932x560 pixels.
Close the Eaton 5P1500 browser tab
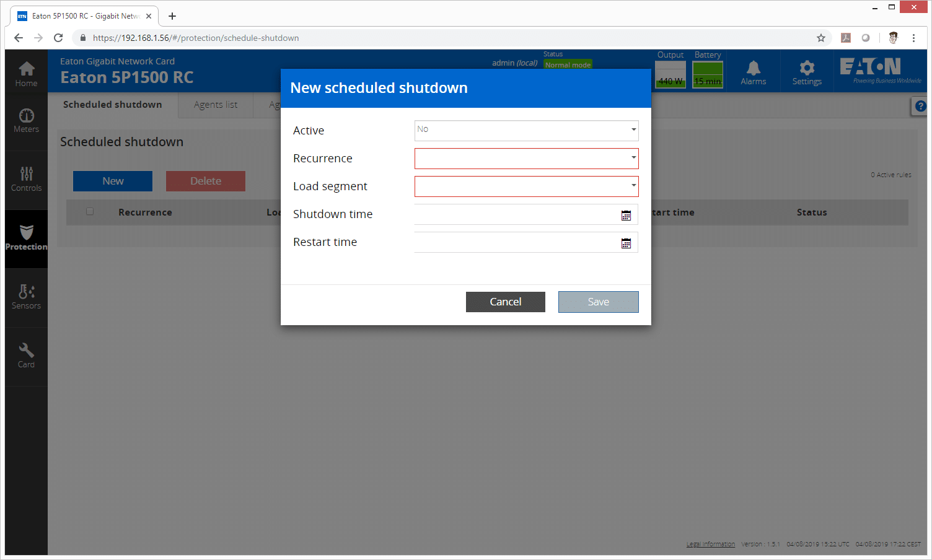(x=149, y=16)
